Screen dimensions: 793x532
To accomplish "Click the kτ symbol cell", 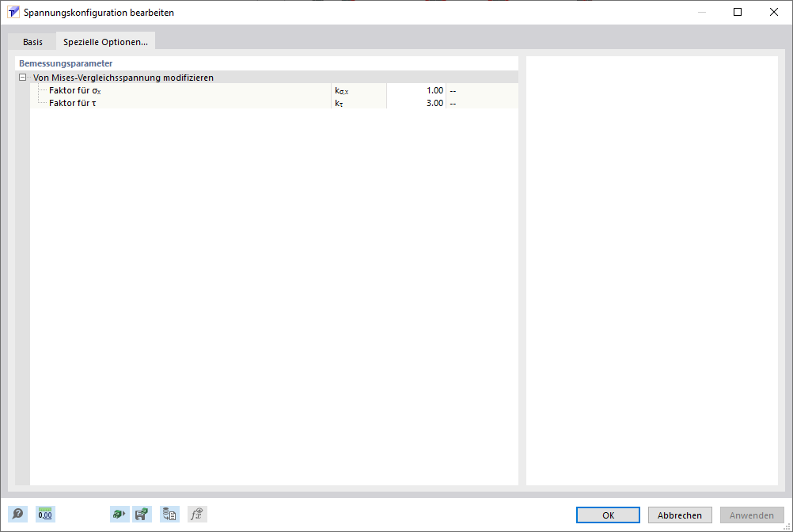I will click(359, 103).
